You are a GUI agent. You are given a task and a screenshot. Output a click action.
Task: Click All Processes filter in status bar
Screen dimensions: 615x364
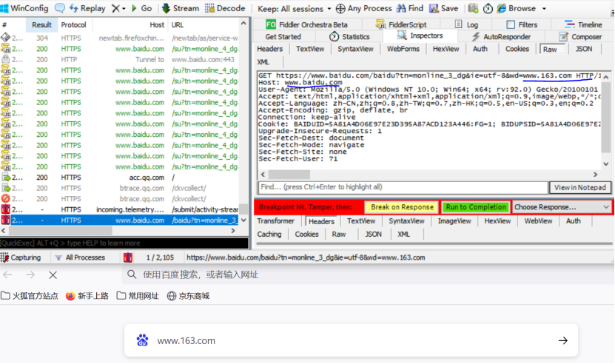(x=80, y=257)
